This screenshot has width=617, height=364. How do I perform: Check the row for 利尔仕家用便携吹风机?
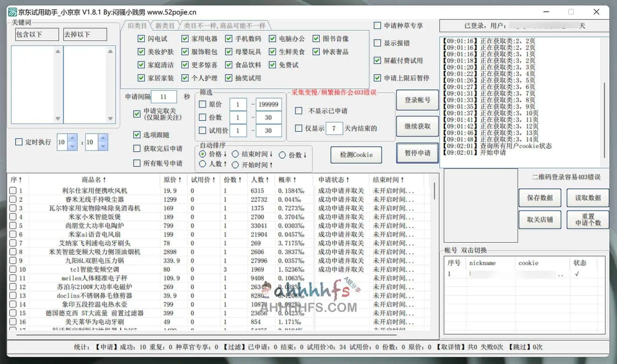(x=13, y=190)
